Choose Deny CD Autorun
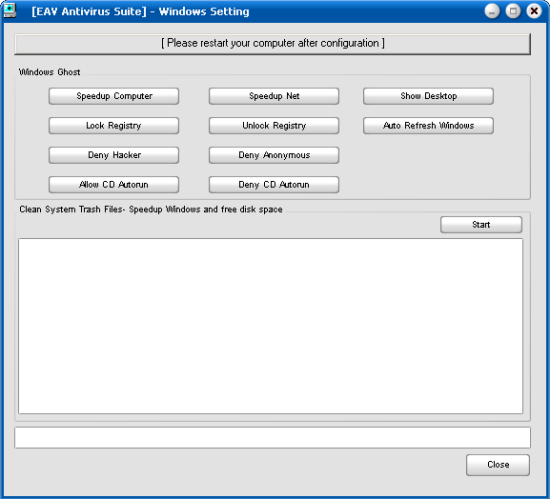Screen dimensions: 550x499 pyautogui.click(x=274, y=184)
